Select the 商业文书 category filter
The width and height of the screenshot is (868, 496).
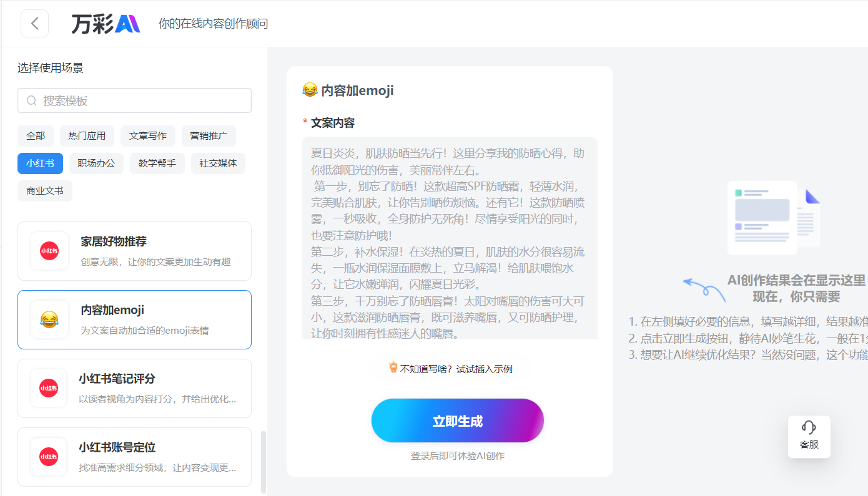[45, 191]
